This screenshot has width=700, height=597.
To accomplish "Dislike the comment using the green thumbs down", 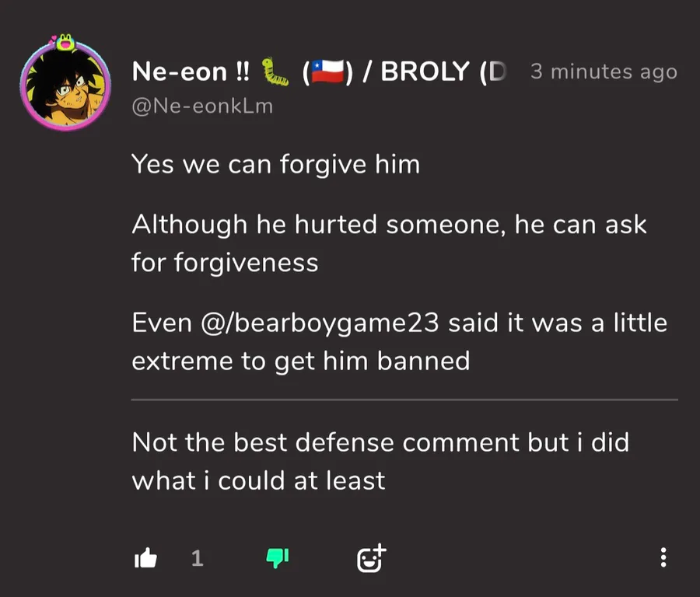I will (x=278, y=557).
